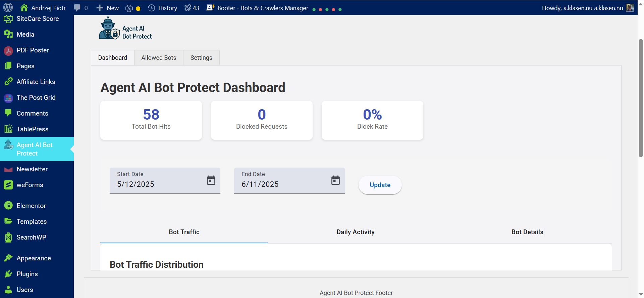Open comments bubble icon in admin bar
Viewport: 644px width, 298px height.
coord(77,8)
